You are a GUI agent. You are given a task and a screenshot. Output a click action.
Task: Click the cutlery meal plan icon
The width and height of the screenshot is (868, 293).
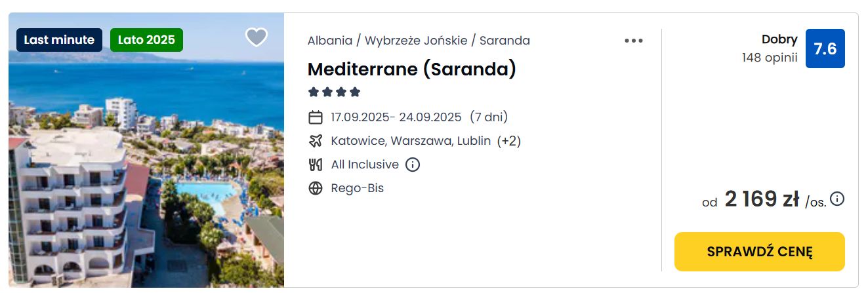(316, 165)
